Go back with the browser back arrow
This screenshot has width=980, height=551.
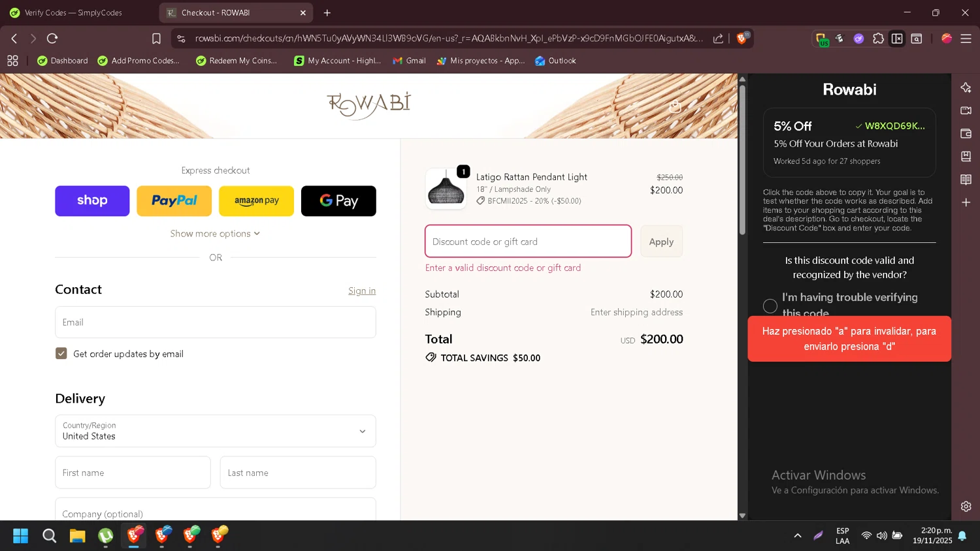pyautogui.click(x=14, y=39)
